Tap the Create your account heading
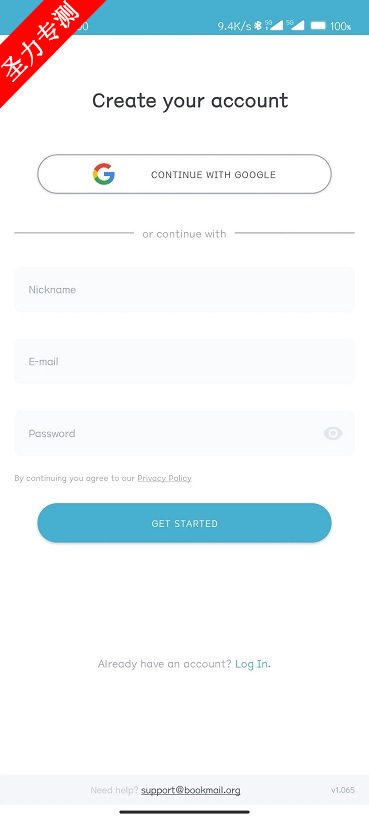 (190, 101)
